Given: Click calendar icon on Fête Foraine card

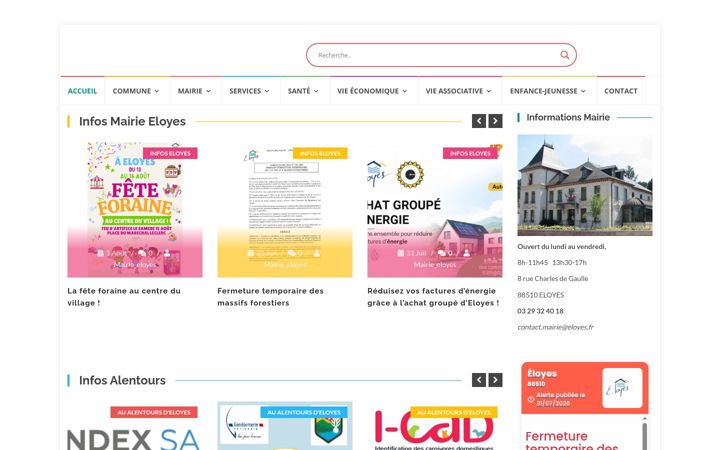Looking at the screenshot, I should point(100,253).
